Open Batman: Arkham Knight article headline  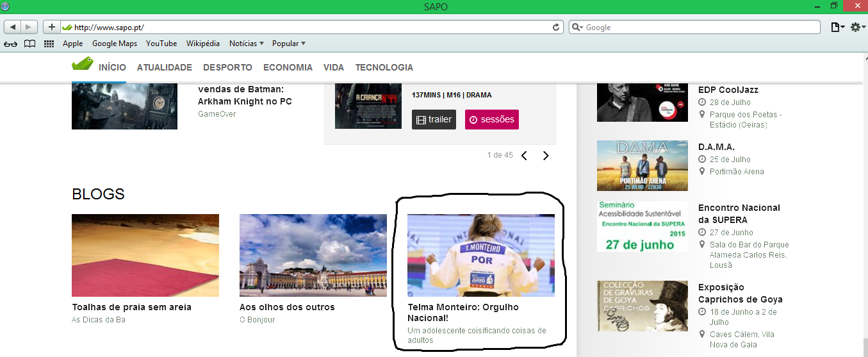click(245, 95)
